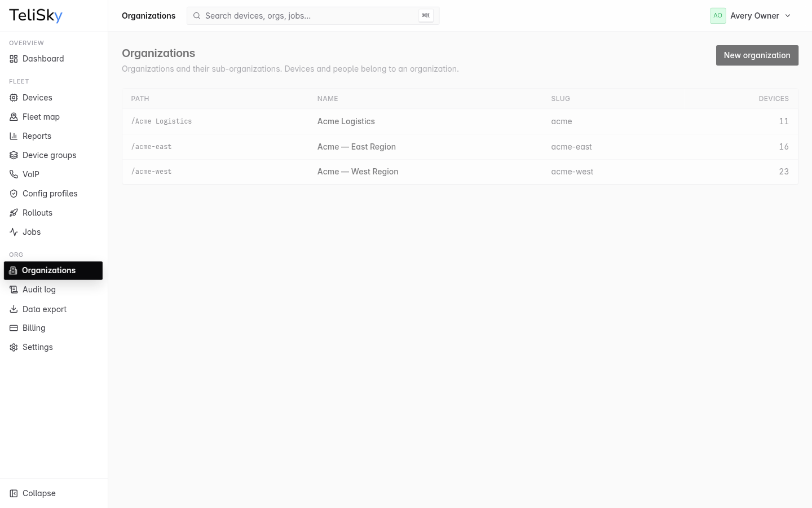Click the Dashboard grid icon
Screen dimensions: 812x508
[x=14, y=59]
